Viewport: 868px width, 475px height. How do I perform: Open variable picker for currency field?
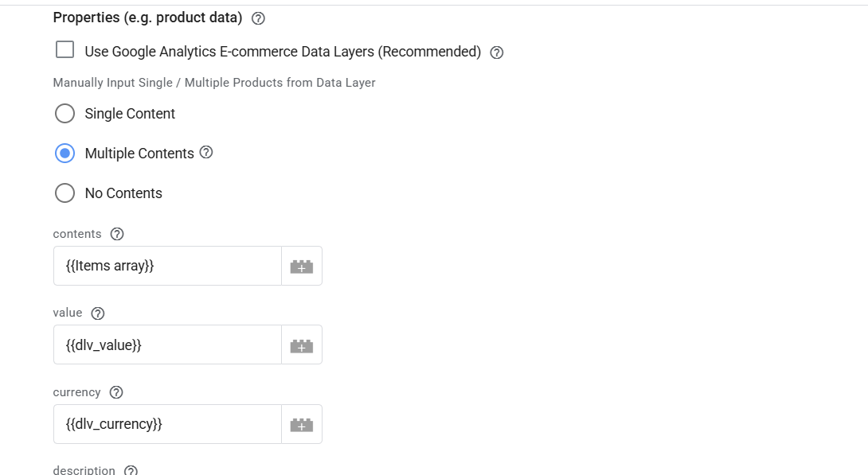[302, 425]
